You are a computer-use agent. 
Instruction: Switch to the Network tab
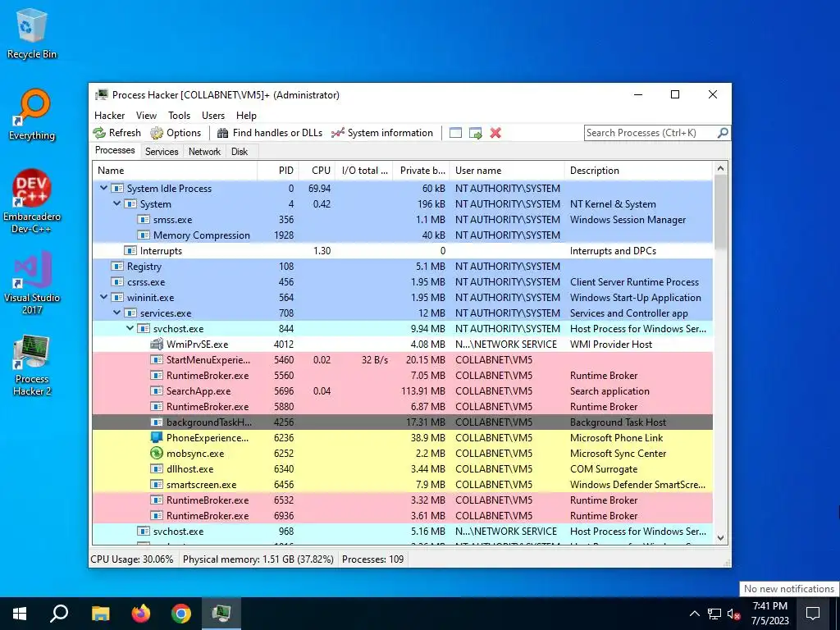pyautogui.click(x=204, y=152)
